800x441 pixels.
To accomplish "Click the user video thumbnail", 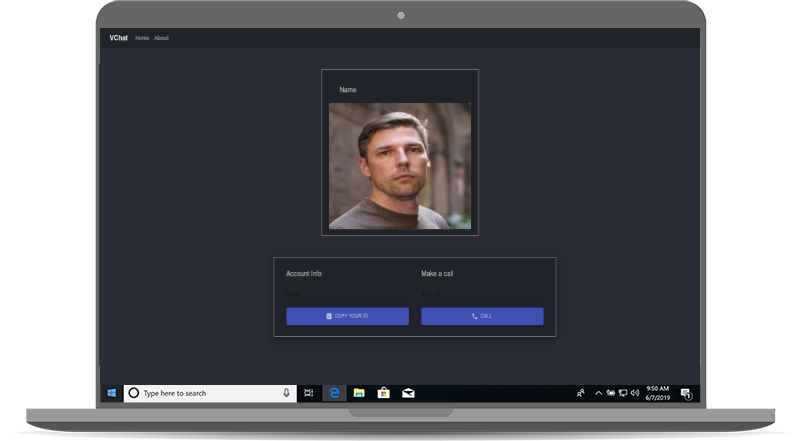I will [400, 166].
